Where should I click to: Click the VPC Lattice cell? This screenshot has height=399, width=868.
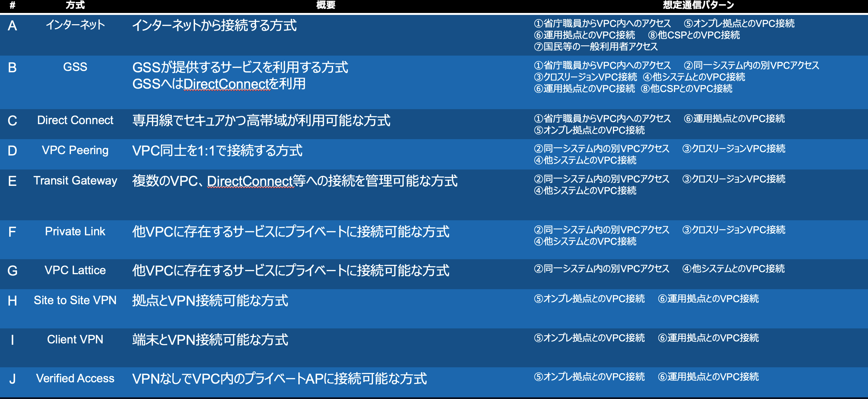(x=75, y=270)
